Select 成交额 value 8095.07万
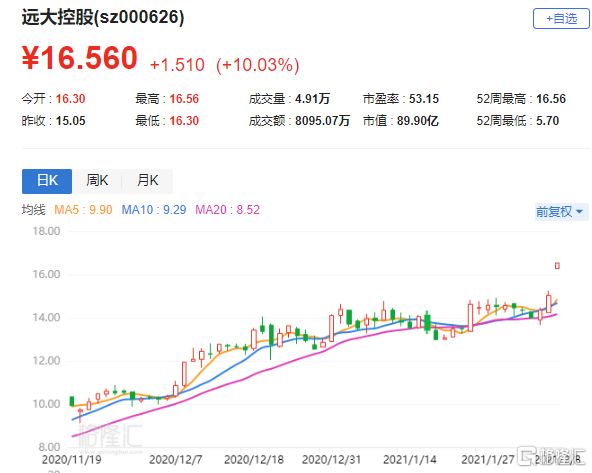 click(x=322, y=121)
